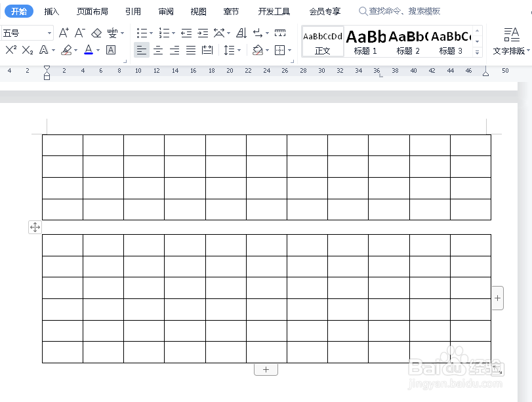Screen dimensions: 532x402
Task: Open the 开发工具 tab
Action: point(274,12)
